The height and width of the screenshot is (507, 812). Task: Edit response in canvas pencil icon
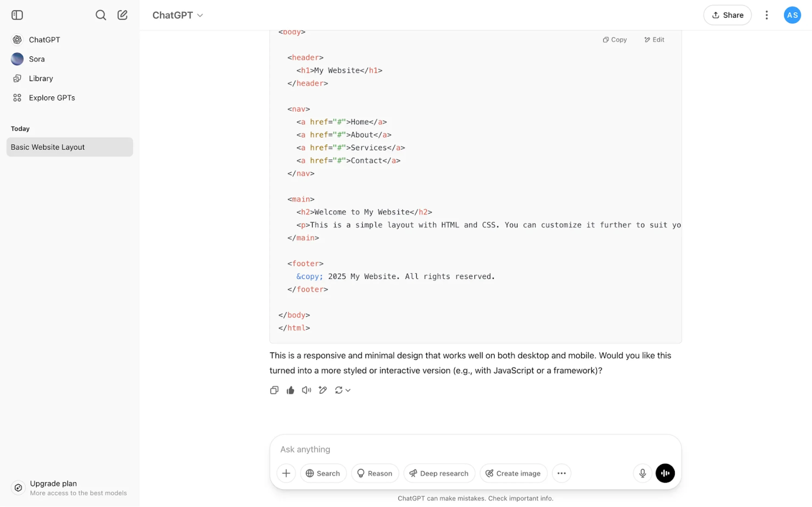coord(323,390)
